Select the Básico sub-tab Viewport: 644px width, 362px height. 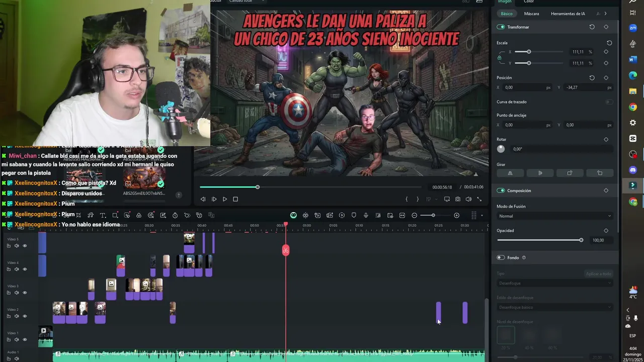point(507,14)
